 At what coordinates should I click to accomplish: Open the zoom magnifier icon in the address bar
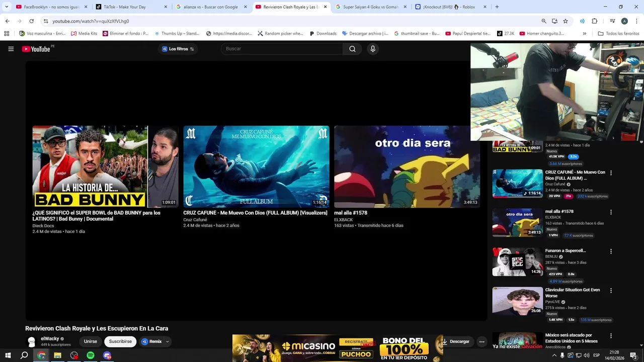tap(543, 21)
